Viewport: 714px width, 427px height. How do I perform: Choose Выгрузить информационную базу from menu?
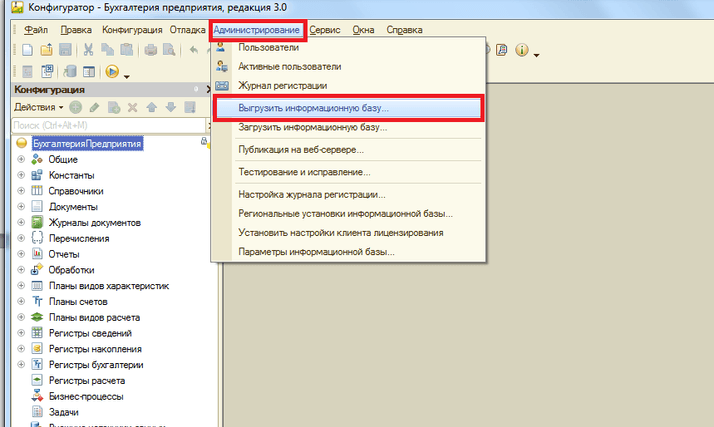[314, 108]
